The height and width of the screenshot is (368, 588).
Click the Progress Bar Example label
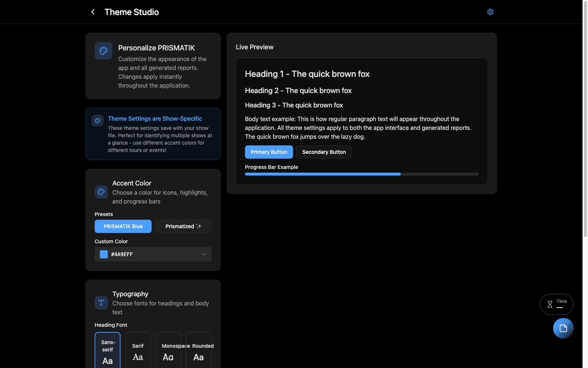point(272,167)
